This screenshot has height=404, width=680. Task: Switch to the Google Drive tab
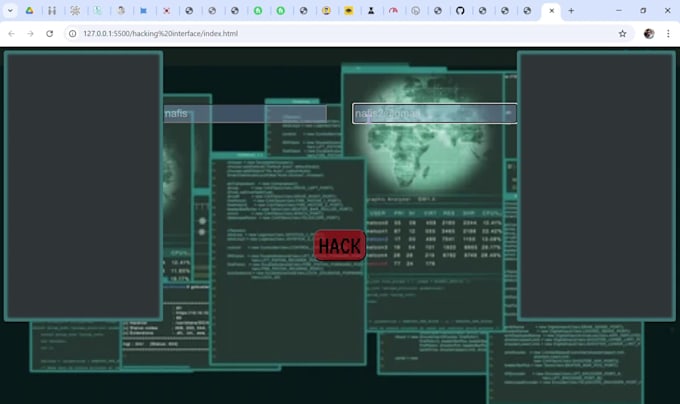29,10
